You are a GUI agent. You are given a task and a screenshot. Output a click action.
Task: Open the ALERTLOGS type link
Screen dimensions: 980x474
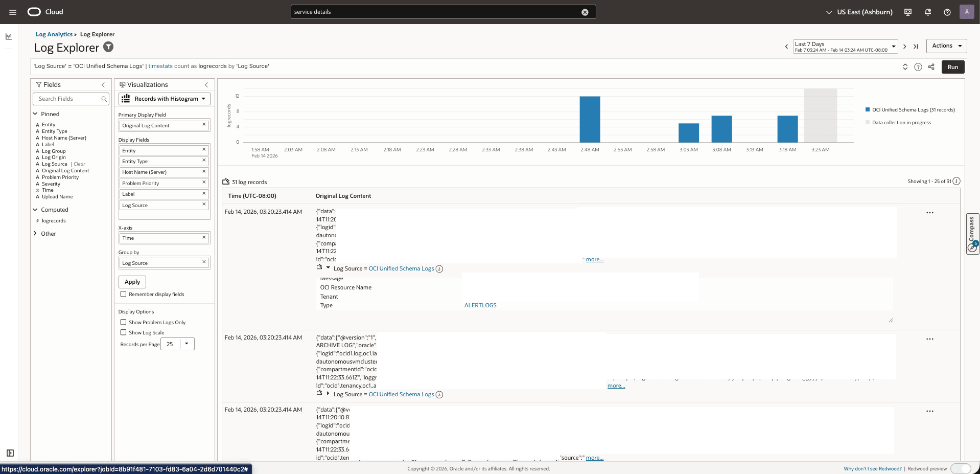click(480, 305)
